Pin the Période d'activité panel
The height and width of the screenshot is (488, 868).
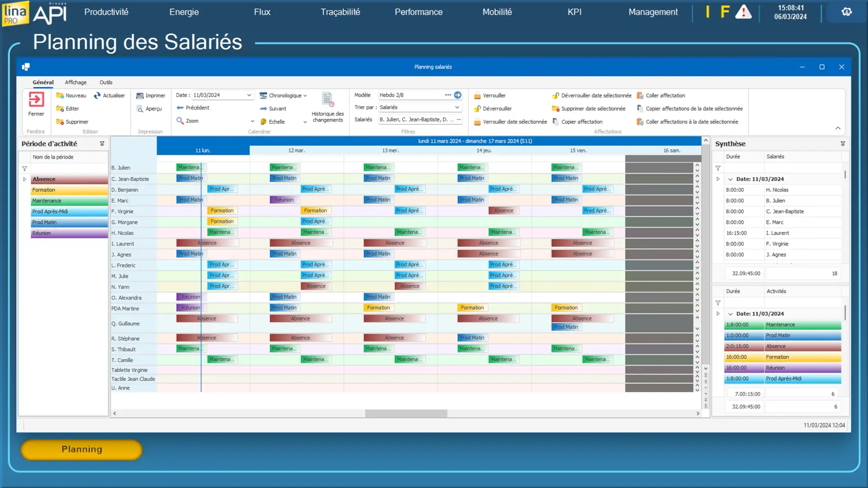[x=102, y=144]
